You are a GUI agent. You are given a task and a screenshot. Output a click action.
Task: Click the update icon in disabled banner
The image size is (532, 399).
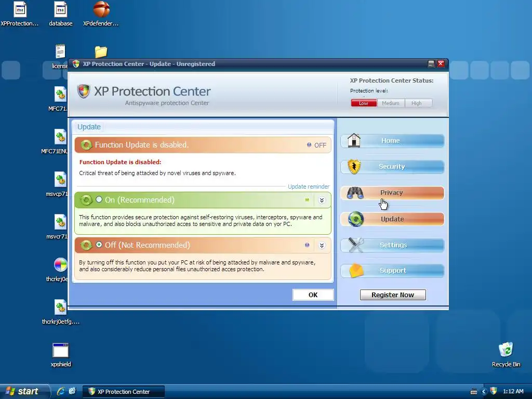[86, 145]
